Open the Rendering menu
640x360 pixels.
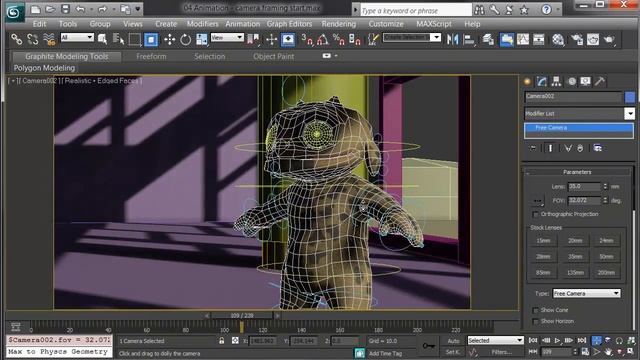coord(339,24)
